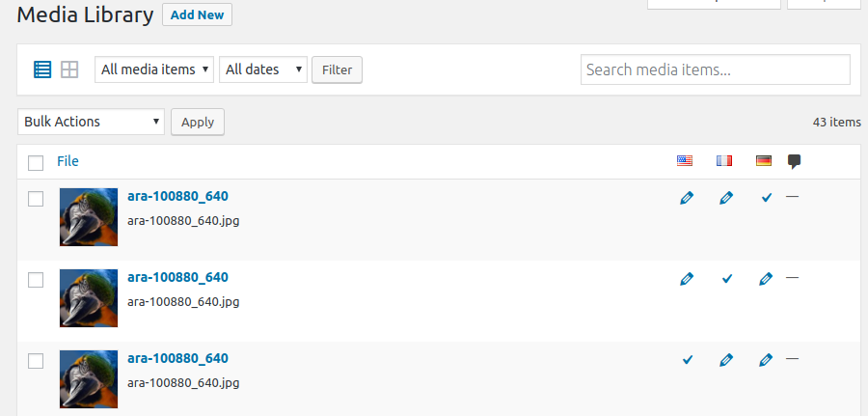Click the Search media items field
Viewport: 868px width, 416px height.
pyautogui.click(x=716, y=69)
